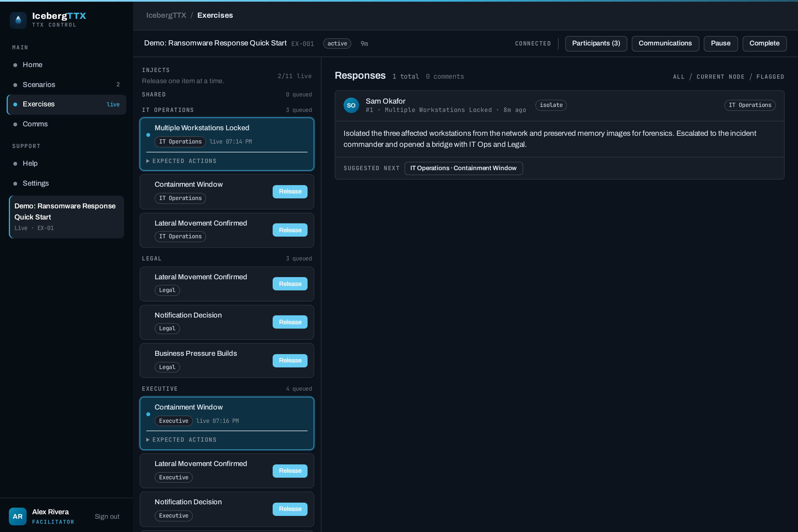The width and height of the screenshot is (798, 532).
Task: Click the '0 comments' count
Action: (445, 76)
